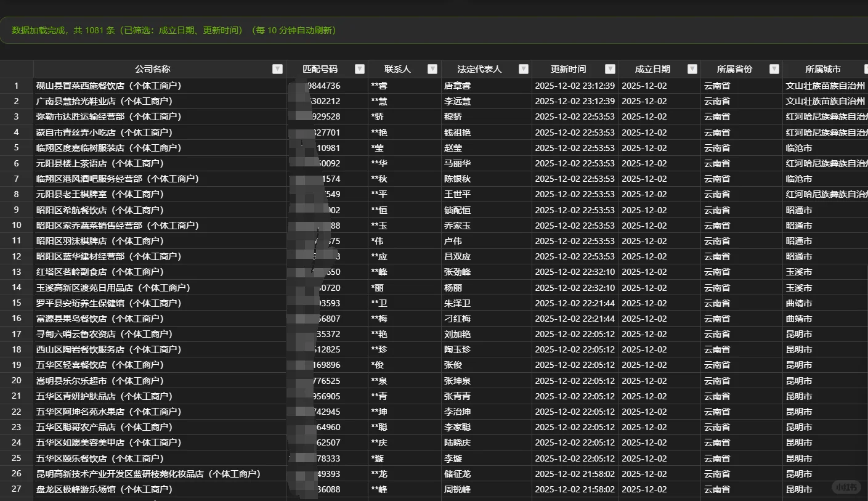The height and width of the screenshot is (501, 868).
Task: Click the 公司名称 column header label
Action: pyautogui.click(x=153, y=69)
